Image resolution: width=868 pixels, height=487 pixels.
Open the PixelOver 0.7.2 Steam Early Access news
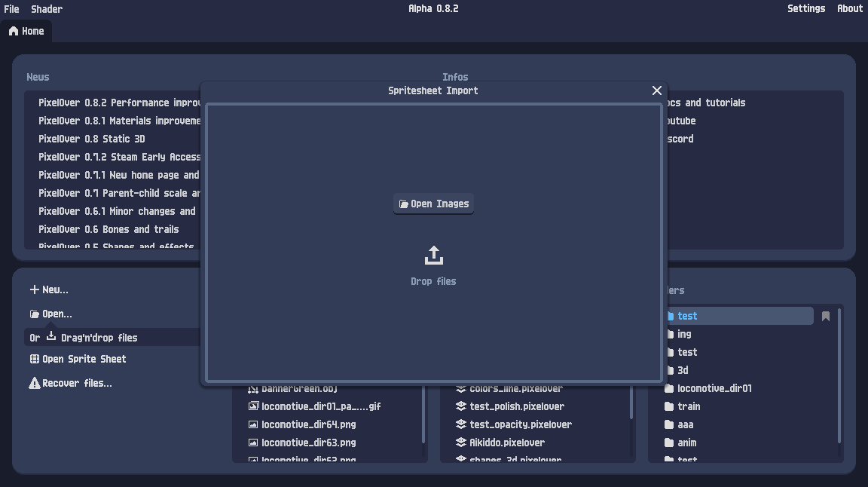pos(119,157)
